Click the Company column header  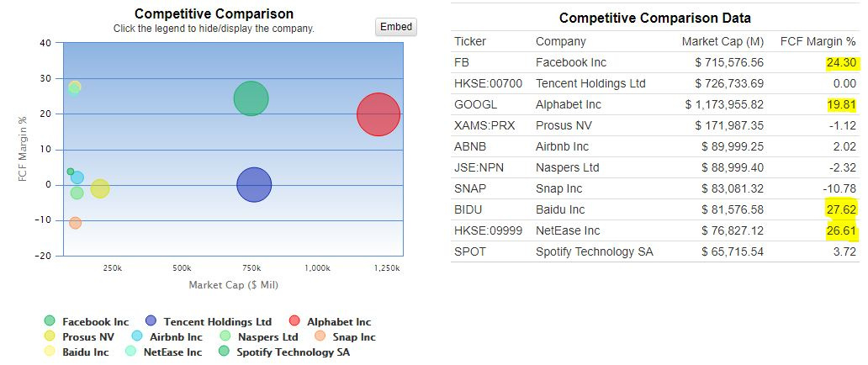coord(561,41)
